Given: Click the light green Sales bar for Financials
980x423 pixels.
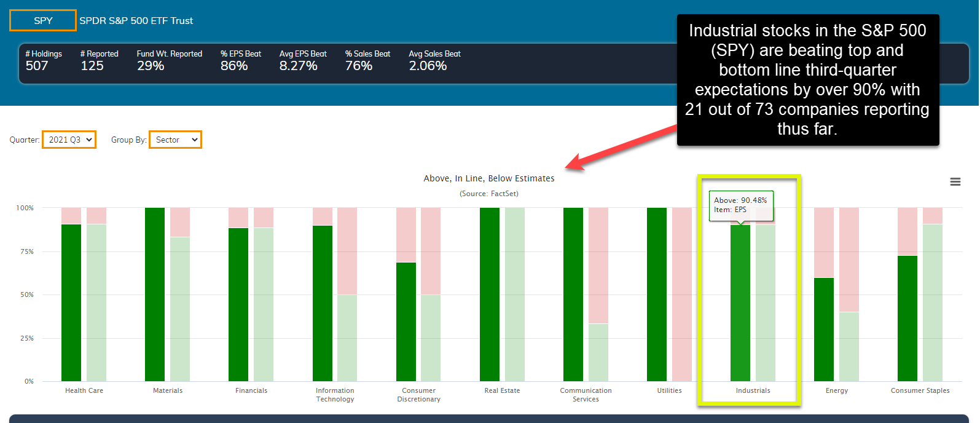Looking at the screenshot, I should (264, 304).
